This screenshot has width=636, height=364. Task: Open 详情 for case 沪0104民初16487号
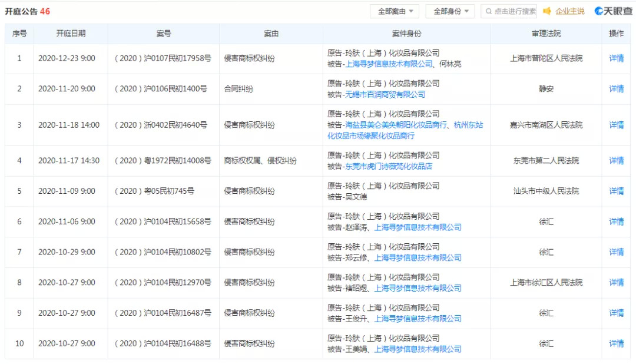point(616,313)
